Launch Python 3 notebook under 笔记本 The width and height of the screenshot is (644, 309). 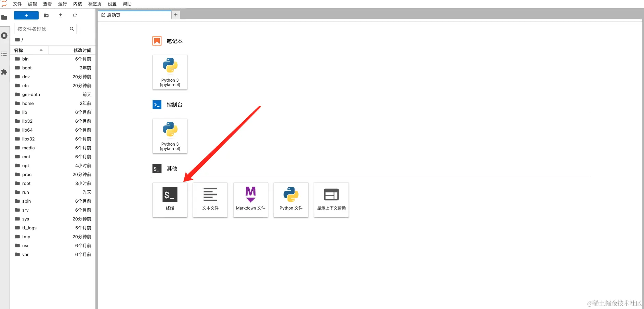[170, 72]
